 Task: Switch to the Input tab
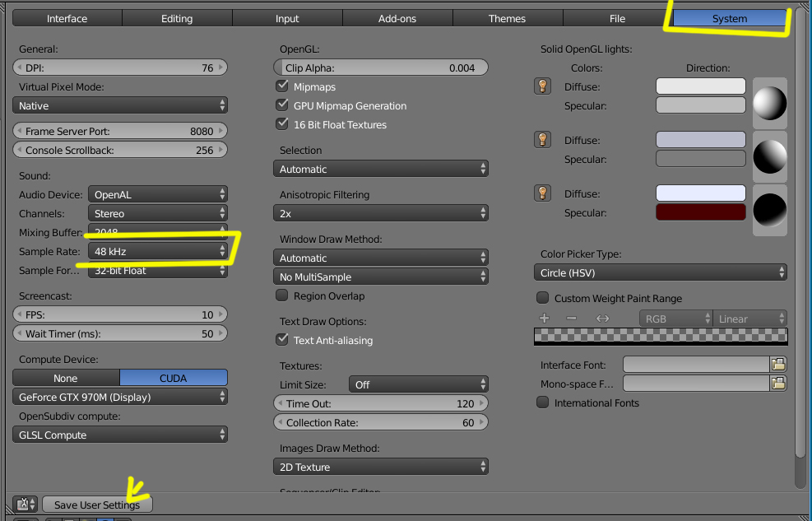point(287,19)
